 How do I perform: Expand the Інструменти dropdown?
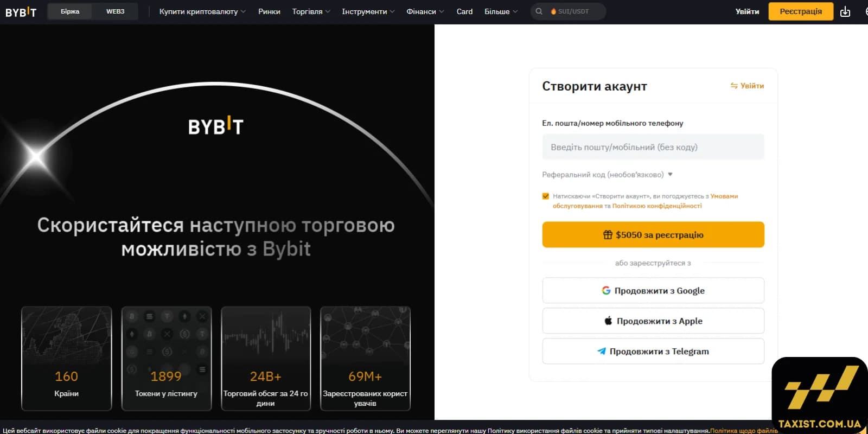pos(368,11)
